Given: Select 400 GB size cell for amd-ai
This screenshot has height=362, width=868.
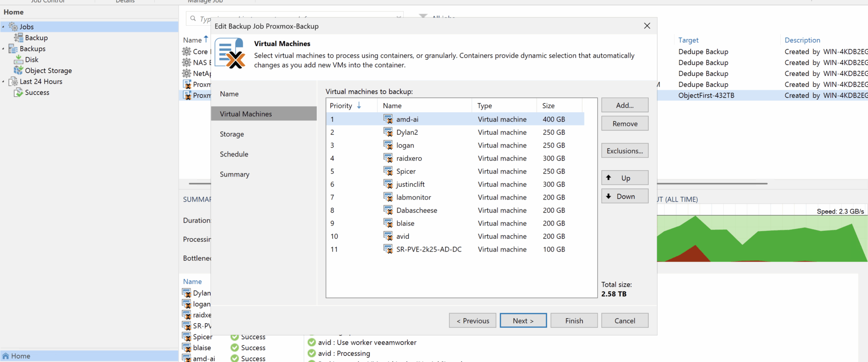Looking at the screenshot, I should coord(554,119).
